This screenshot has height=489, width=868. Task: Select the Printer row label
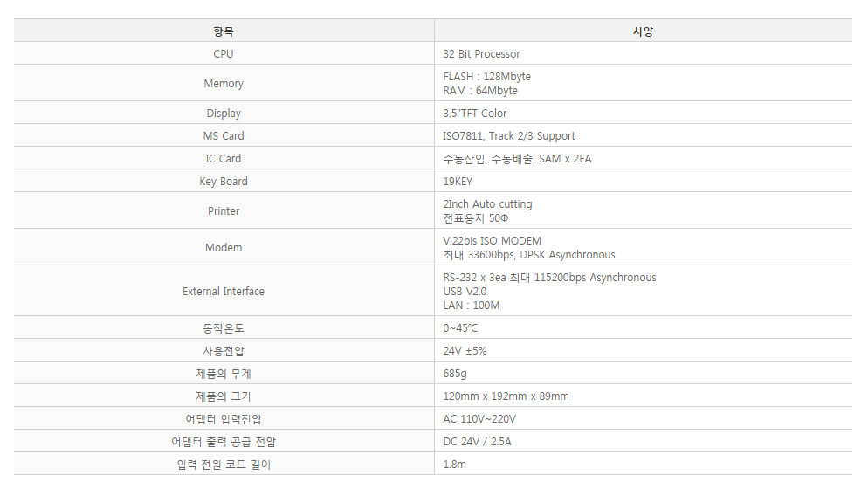point(224,210)
